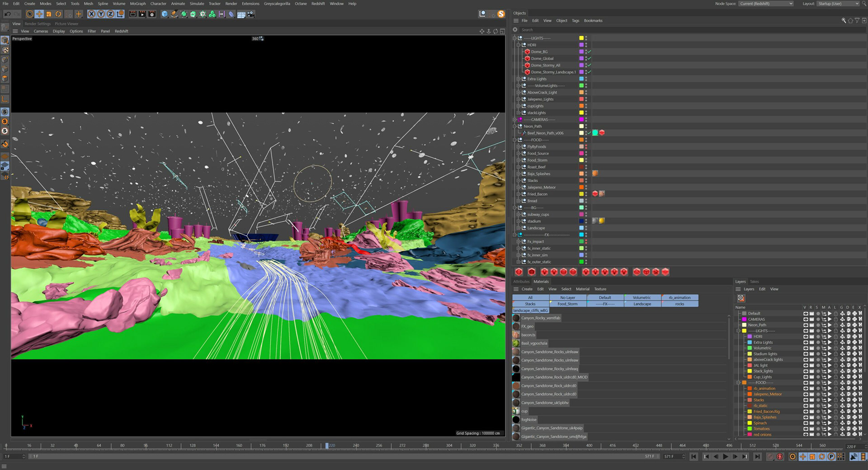The height and width of the screenshot is (470, 868).
Task: Switch to the Attributes tab
Action: pyautogui.click(x=521, y=282)
